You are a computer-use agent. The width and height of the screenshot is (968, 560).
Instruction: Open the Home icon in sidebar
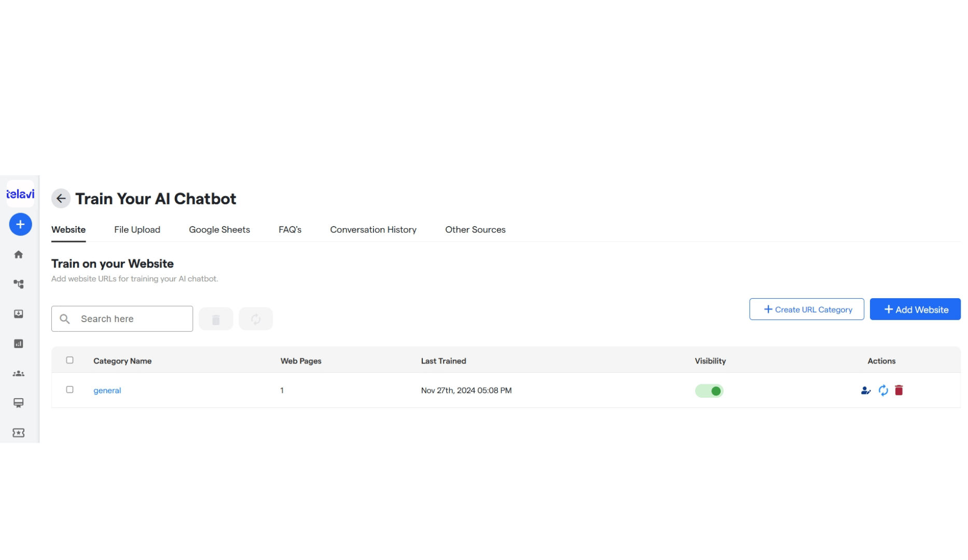pyautogui.click(x=19, y=255)
